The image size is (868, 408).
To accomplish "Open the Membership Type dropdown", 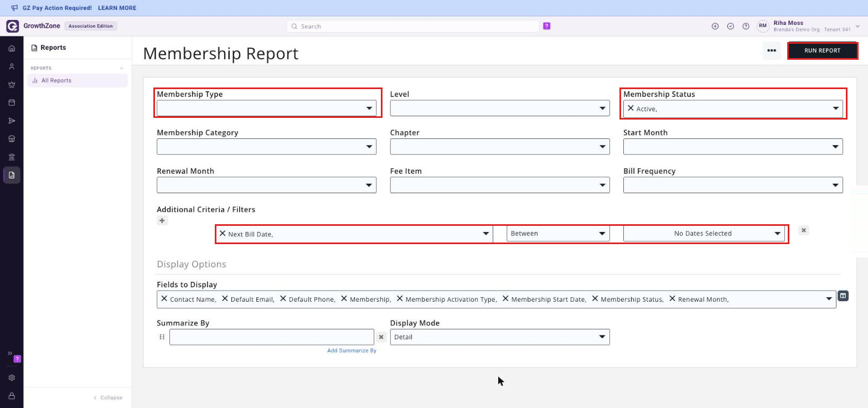I will click(x=266, y=108).
